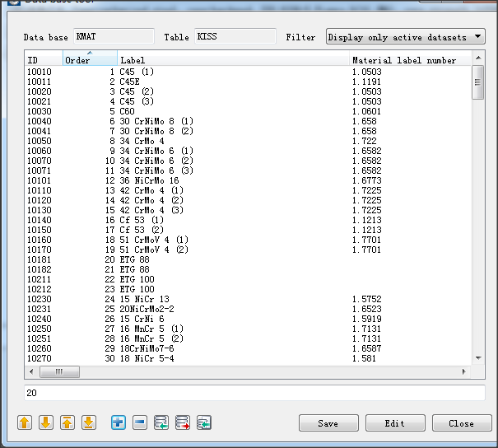Click the Table field KISS

click(235, 36)
